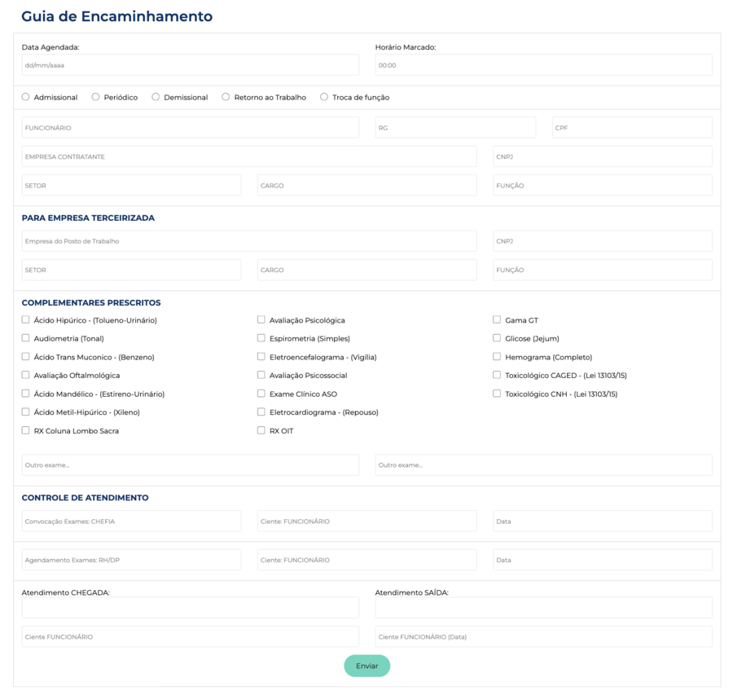Check the Audiometria (Tonal) checkbox
The height and width of the screenshot is (700, 733).
26,338
